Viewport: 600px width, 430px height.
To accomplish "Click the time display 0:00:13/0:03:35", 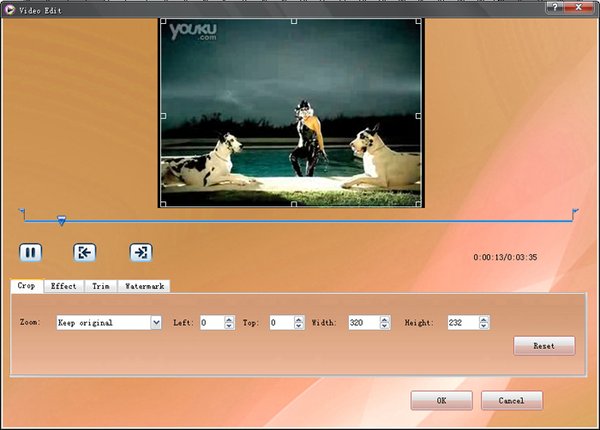I will coord(505,257).
